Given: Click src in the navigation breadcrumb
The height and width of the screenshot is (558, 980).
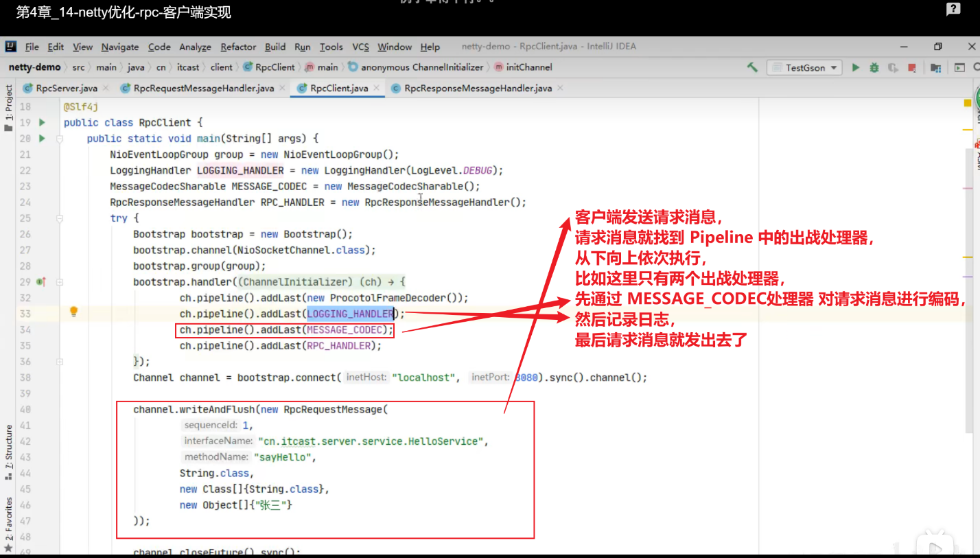Looking at the screenshot, I should point(78,67).
